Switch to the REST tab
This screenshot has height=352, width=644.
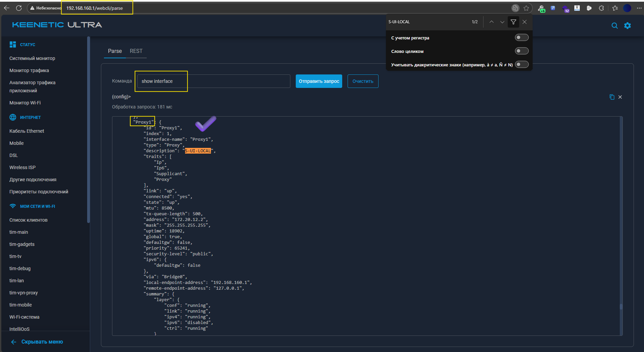click(136, 51)
